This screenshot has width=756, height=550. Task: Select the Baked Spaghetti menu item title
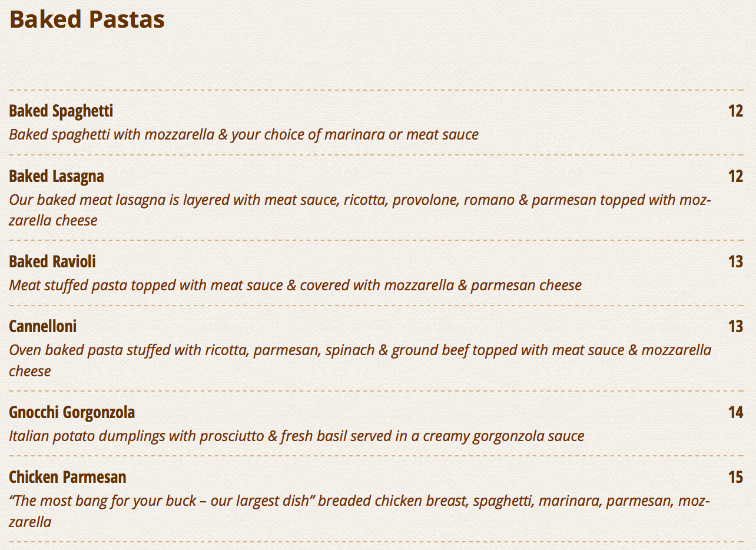coord(61,111)
